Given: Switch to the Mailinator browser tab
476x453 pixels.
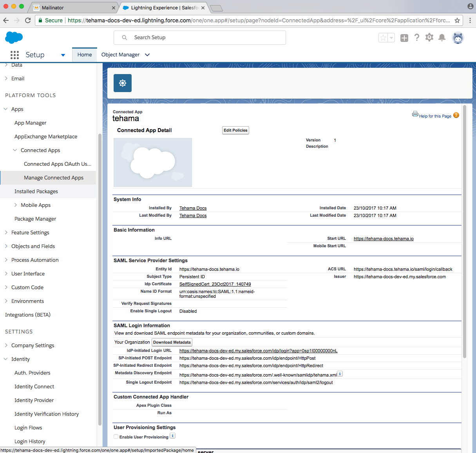Looking at the screenshot, I should 74,7.
